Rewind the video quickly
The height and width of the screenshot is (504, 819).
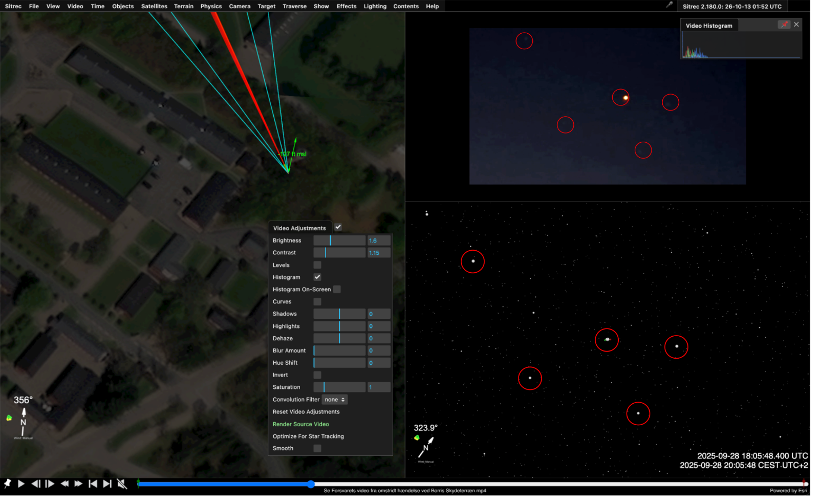click(64, 484)
